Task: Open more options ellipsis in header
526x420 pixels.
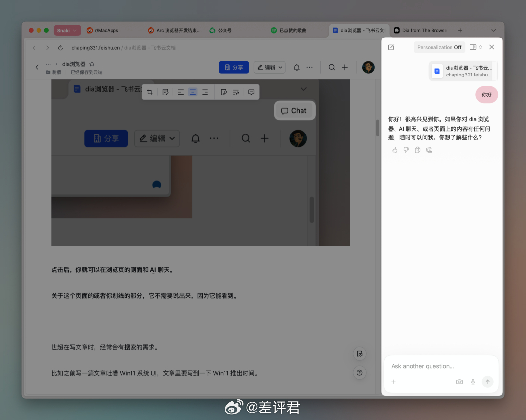Action: pyautogui.click(x=309, y=67)
